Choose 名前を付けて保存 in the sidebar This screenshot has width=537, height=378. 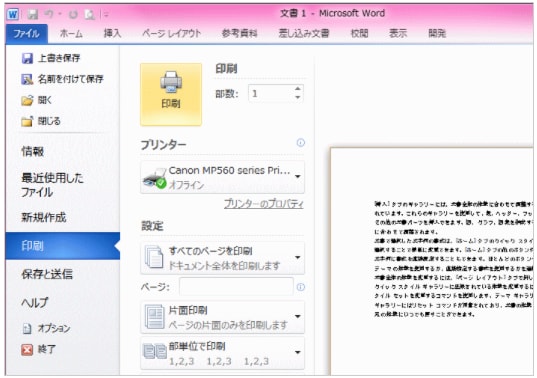62,79
